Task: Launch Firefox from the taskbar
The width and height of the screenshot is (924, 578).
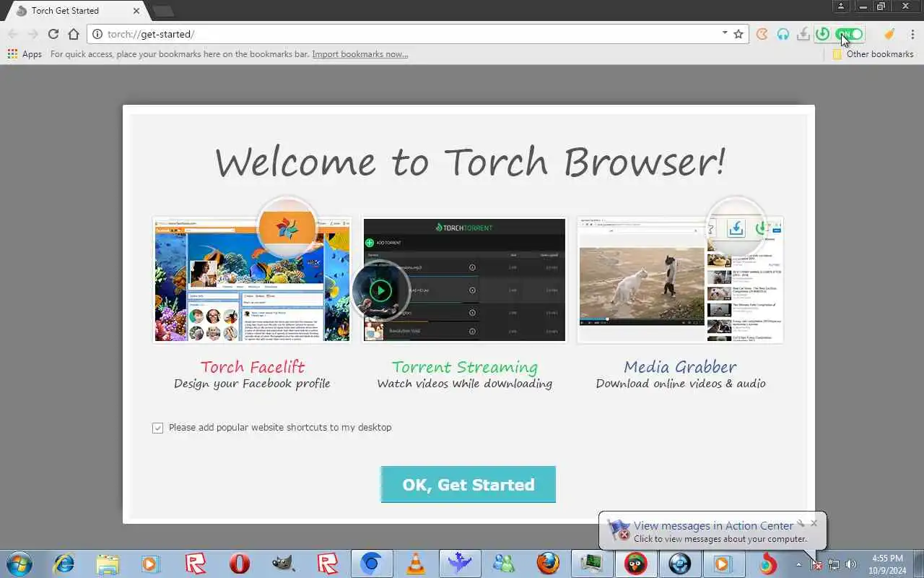Action: click(548, 564)
